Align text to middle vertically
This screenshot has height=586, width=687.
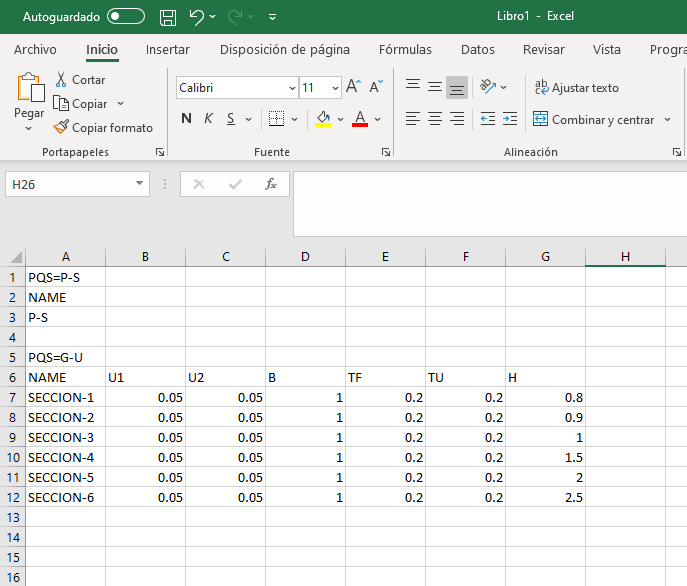[x=435, y=86]
